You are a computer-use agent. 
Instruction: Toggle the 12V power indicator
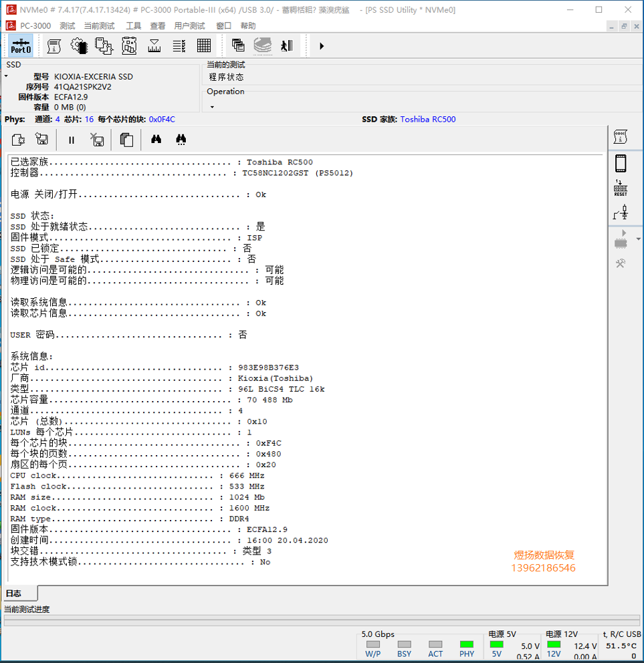(x=554, y=644)
